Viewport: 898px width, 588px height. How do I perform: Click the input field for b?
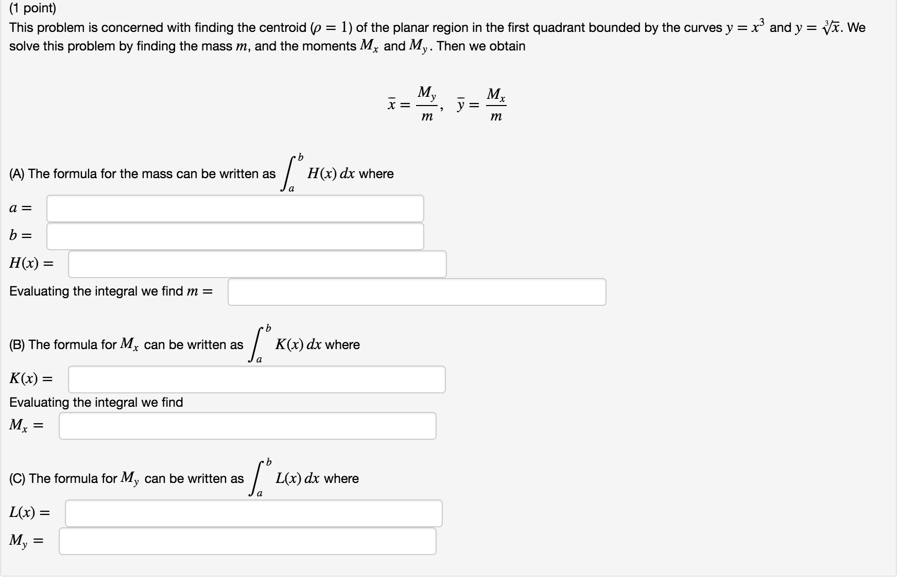(234, 236)
